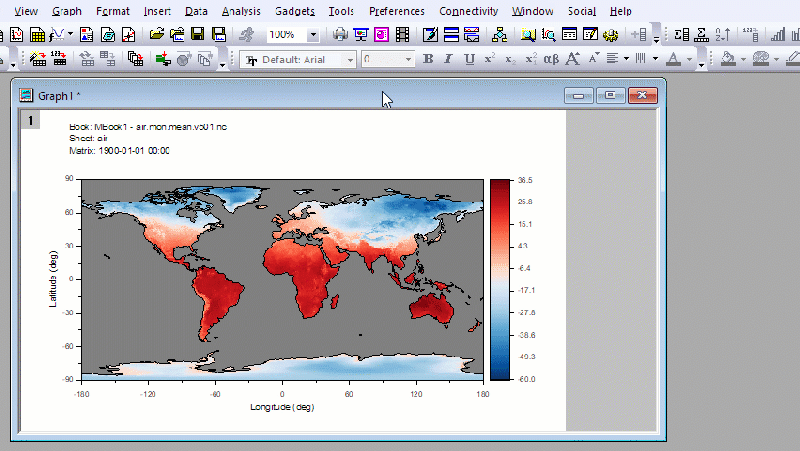Click the font color A swatch
The image size is (800, 451).
click(x=675, y=59)
